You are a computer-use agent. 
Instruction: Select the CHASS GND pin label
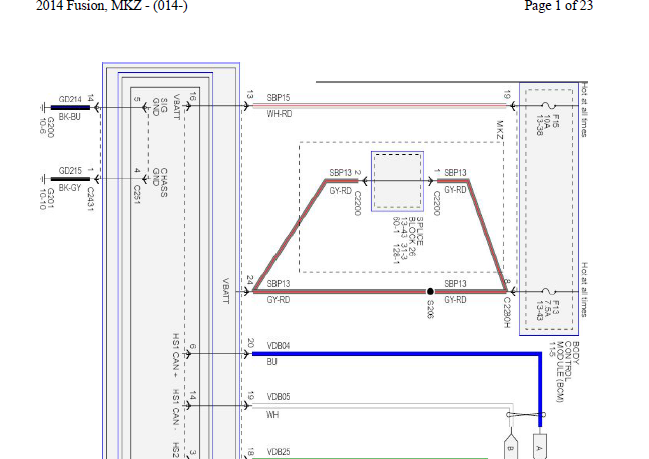pos(160,183)
